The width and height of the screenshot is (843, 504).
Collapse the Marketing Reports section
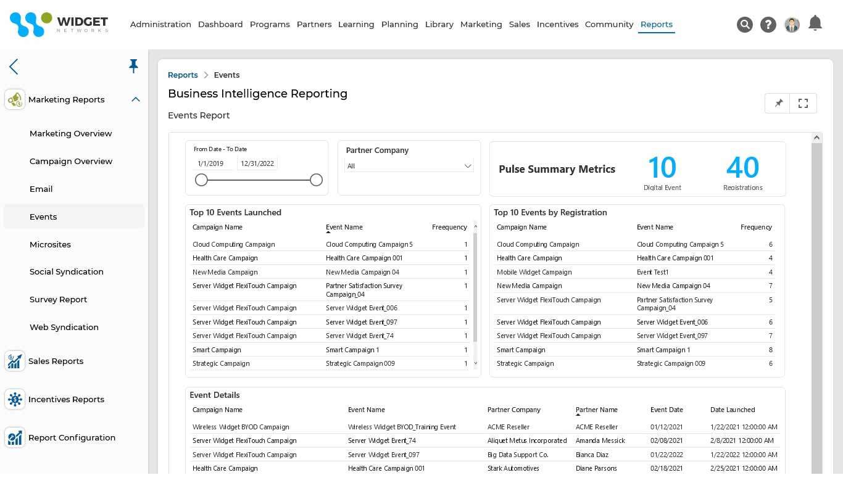pos(136,99)
